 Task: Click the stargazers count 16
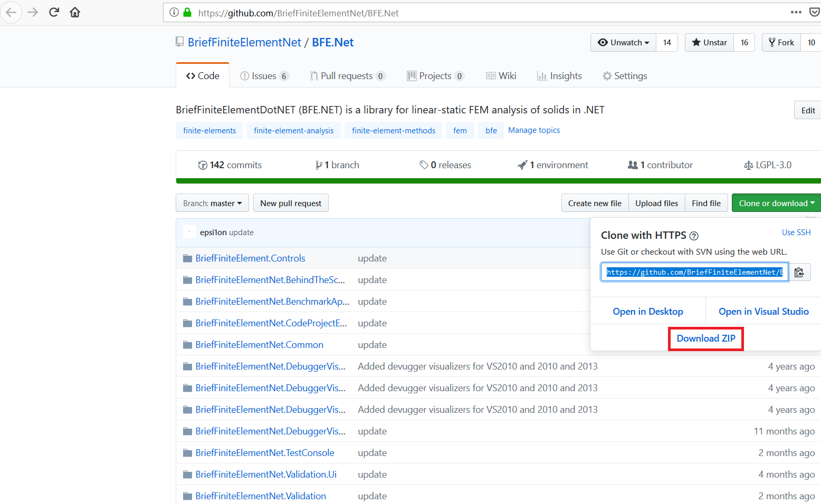coord(744,43)
